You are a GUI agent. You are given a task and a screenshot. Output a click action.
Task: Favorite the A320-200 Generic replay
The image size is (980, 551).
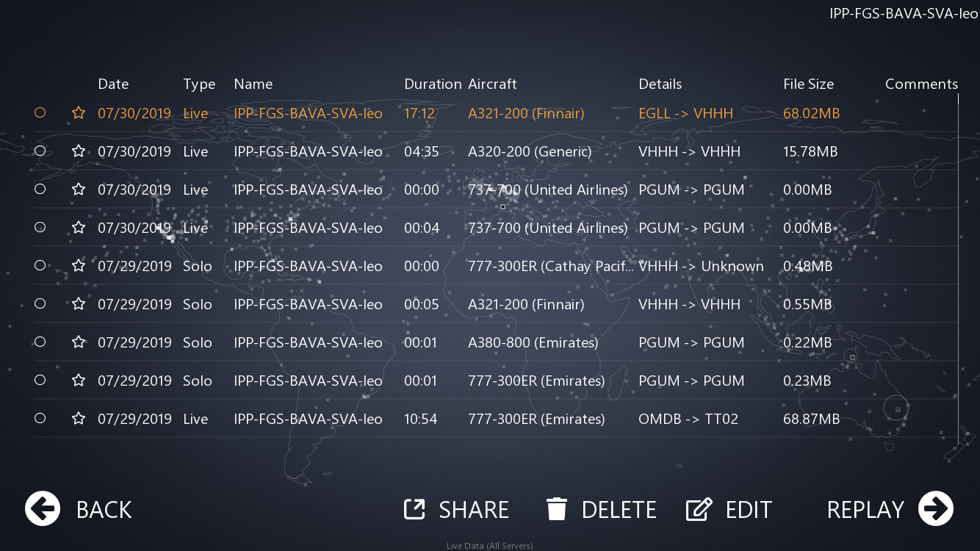coord(79,151)
